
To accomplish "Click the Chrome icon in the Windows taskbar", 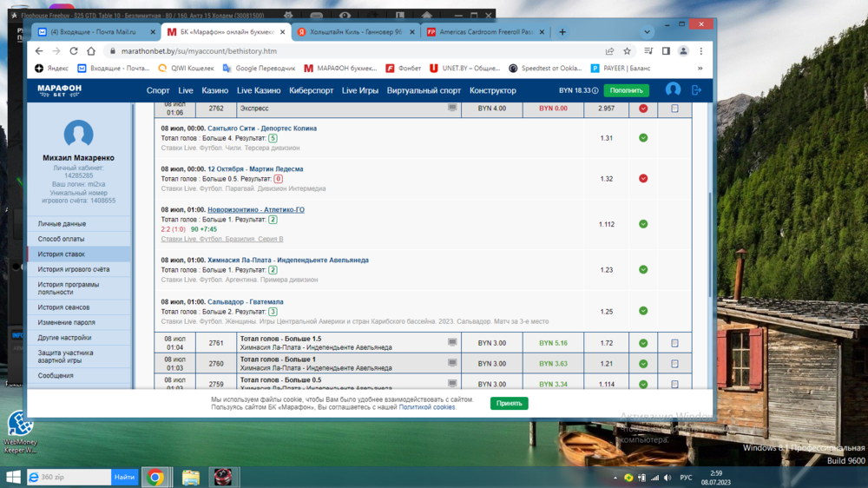I will click(x=155, y=477).
